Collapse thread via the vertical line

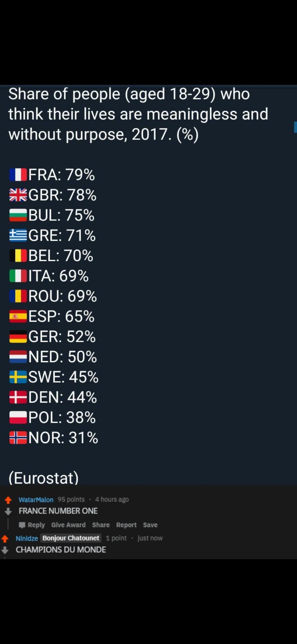[8, 524]
